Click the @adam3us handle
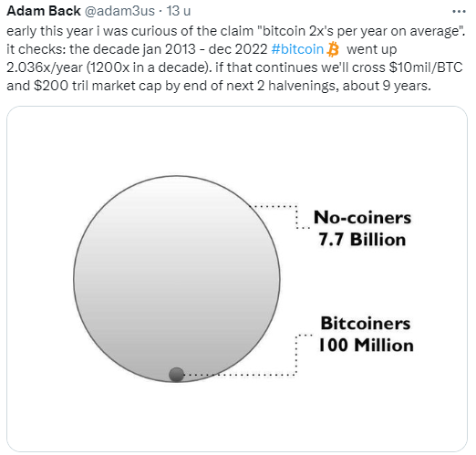 pyautogui.click(x=119, y=11)
